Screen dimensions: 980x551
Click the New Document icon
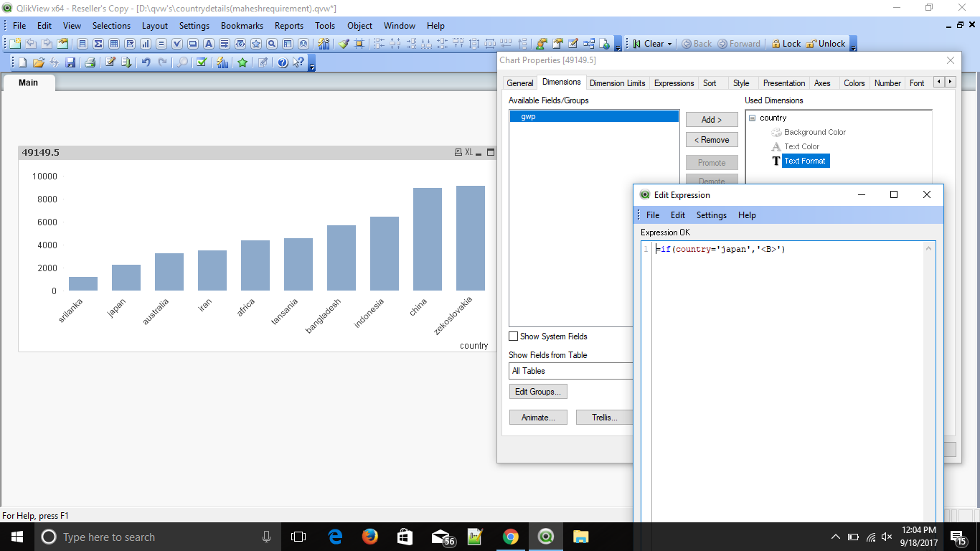coord(23,62)
